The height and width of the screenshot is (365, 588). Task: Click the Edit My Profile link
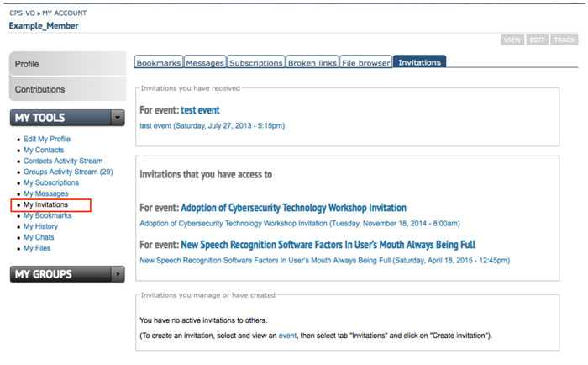(47, 140)
